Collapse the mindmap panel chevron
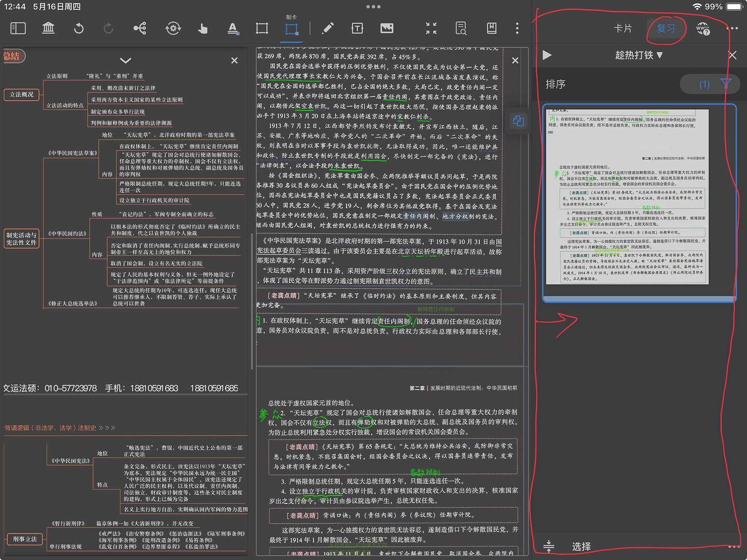 click(x=126, y=61)
